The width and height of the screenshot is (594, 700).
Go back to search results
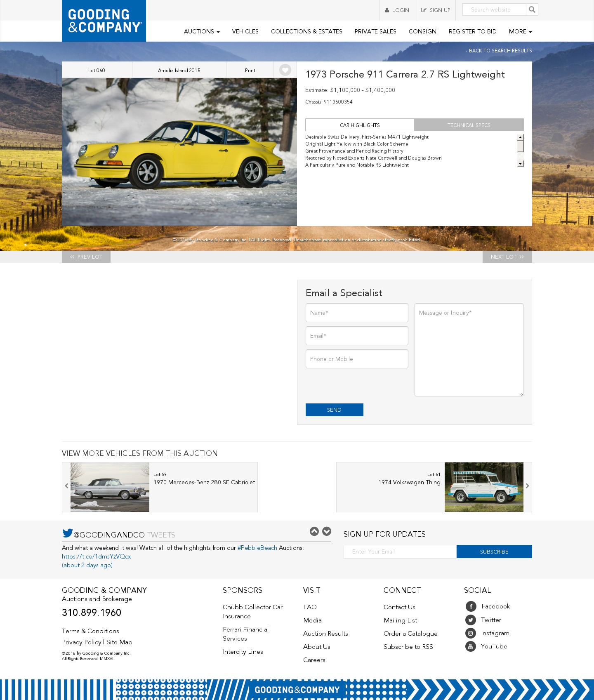499,51
